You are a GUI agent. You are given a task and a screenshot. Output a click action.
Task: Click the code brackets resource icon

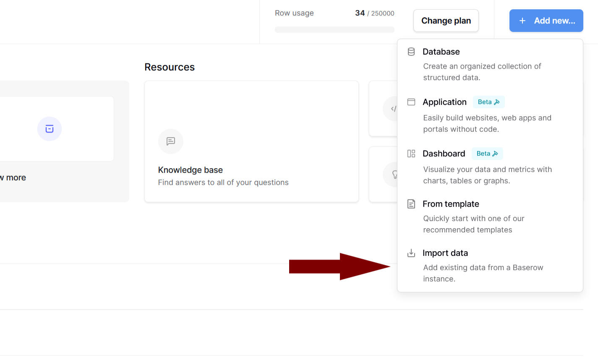click(x=392, y=109)
